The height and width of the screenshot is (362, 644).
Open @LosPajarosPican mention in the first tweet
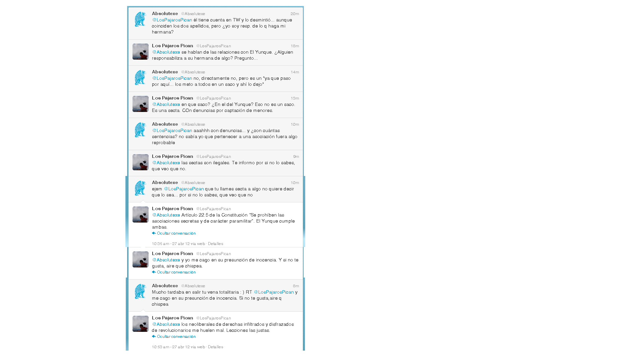172,20
